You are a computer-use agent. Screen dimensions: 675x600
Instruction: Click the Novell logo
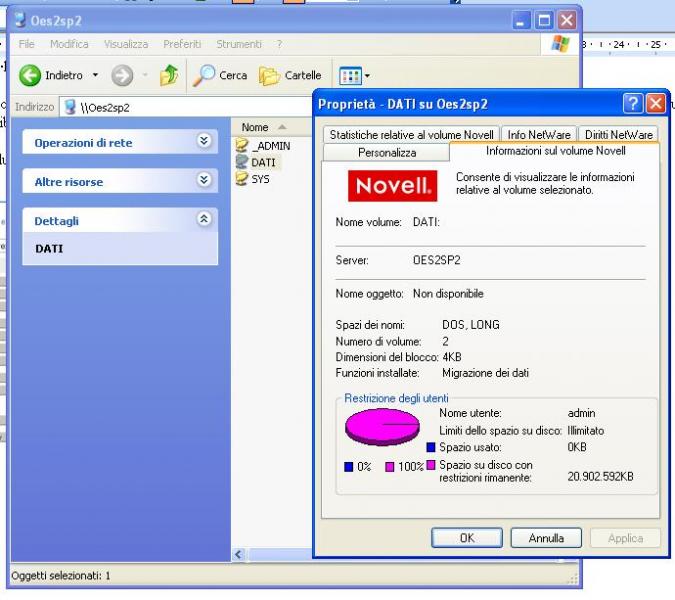392,186
